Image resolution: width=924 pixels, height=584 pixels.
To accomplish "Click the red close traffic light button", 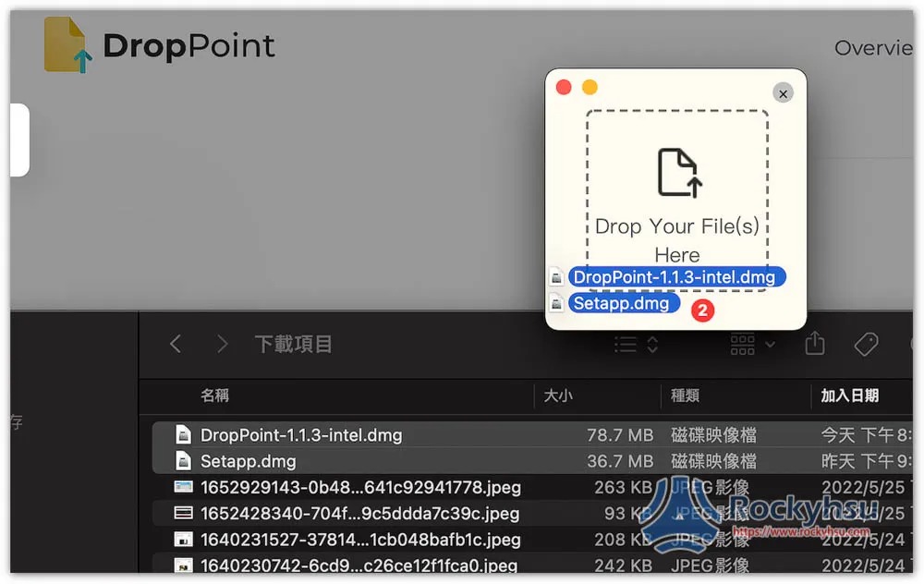I will click(564, 87).
